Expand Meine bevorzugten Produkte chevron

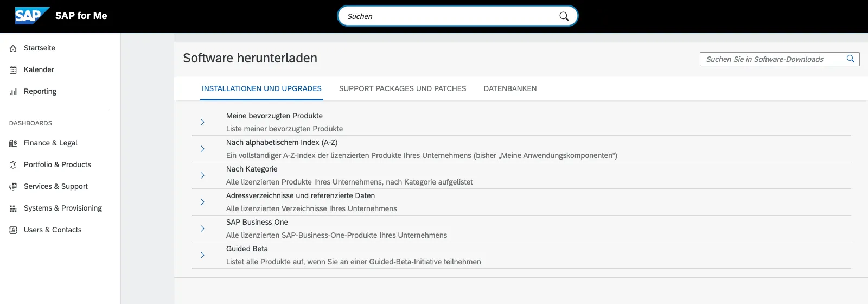[202, 122]
